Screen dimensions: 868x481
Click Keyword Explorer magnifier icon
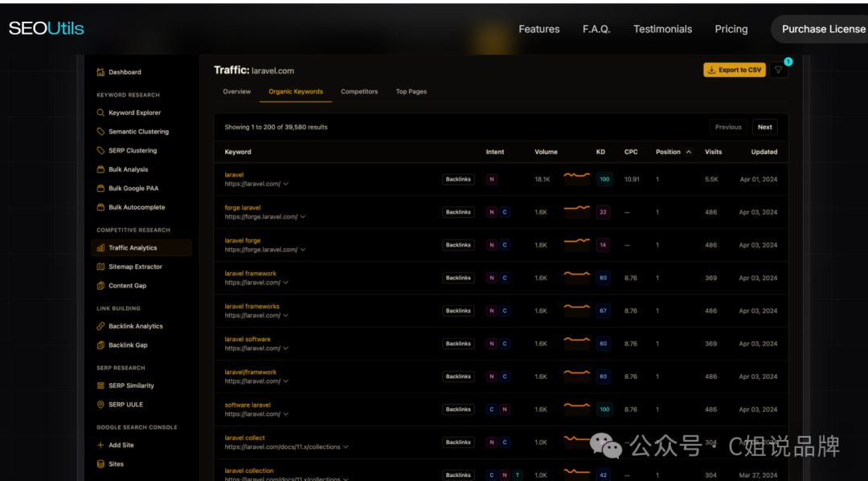tap(100, 112)
